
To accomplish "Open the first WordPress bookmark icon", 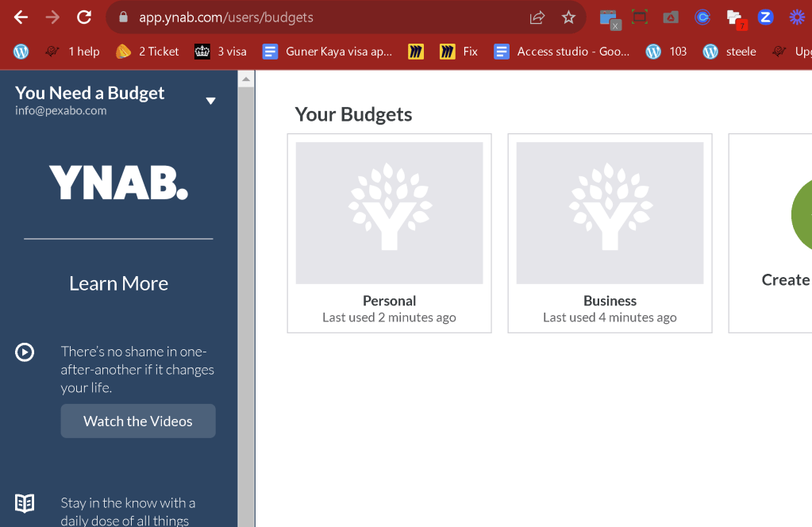I will (21, 52).
